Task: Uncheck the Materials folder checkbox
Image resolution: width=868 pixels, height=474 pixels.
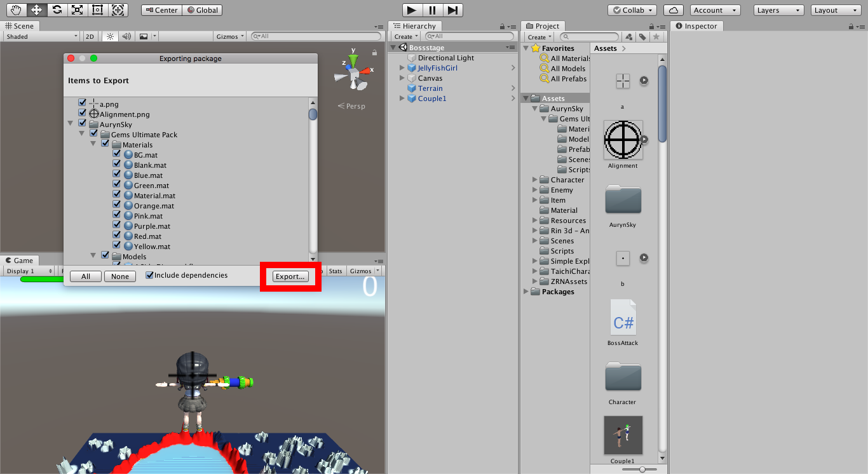Action: 105,143
